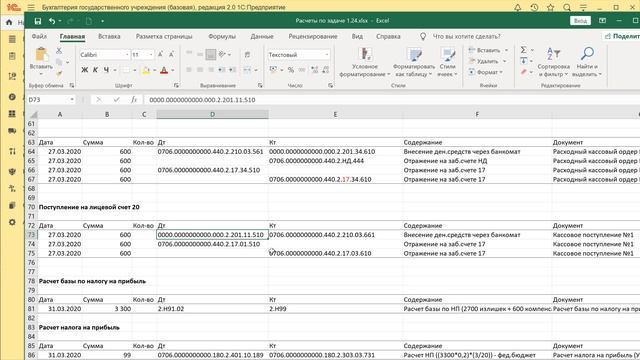Select cell with 'Поступление на лицевой счет 20'
Screen dimensions: 640x360
tap(89, 207)
